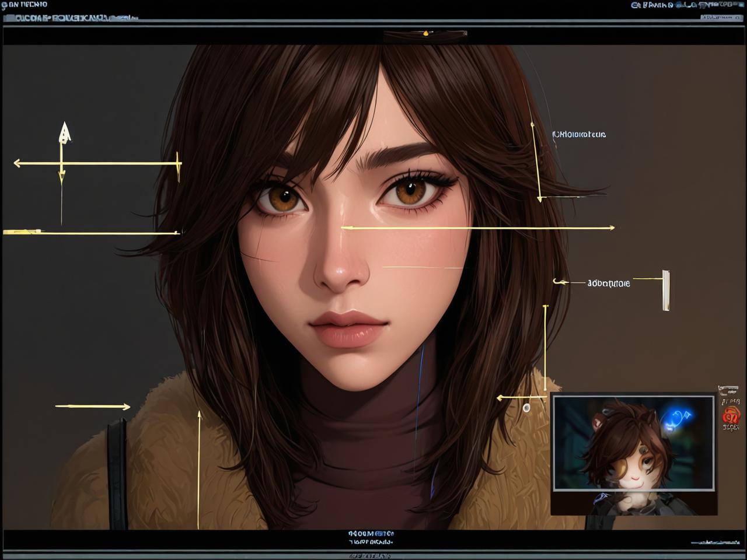Click the white arrowhead marker on left guide

pyautogui.click(x=64, y=132)
